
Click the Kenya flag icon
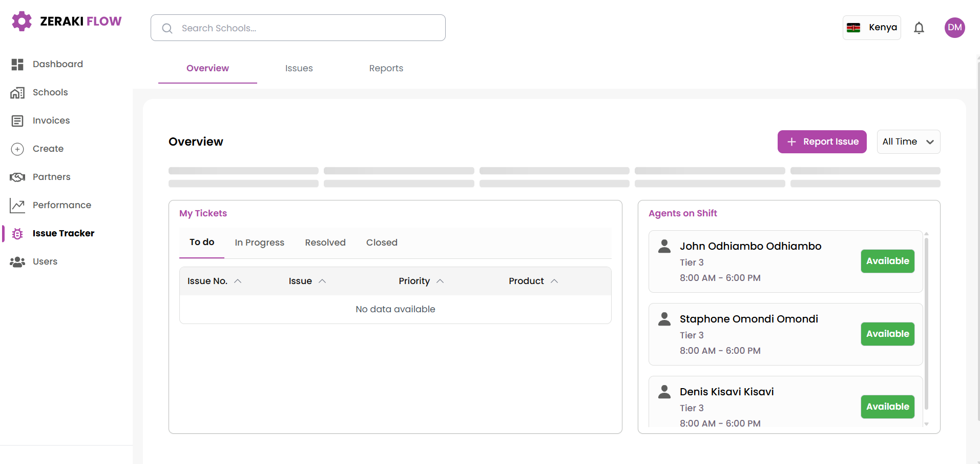[853, 27]
